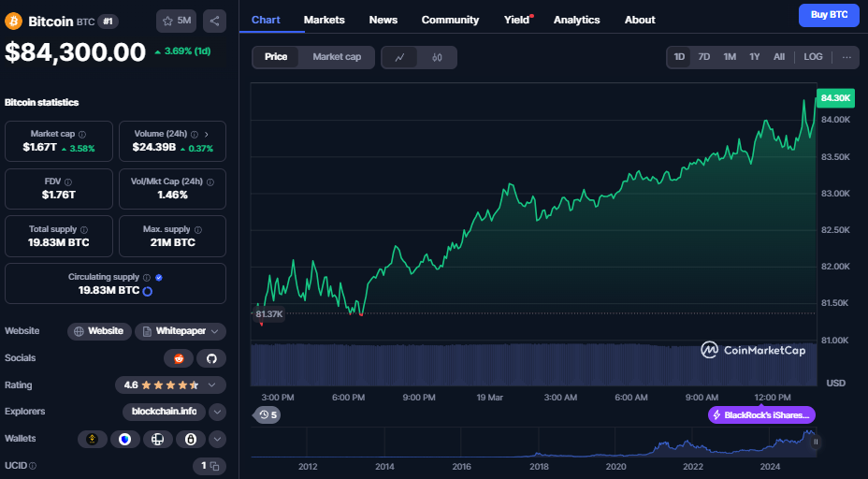This screenshot has height=479, width=868.
Task: Click the circulating supply progress ring
Action: [x=147, y=291]
